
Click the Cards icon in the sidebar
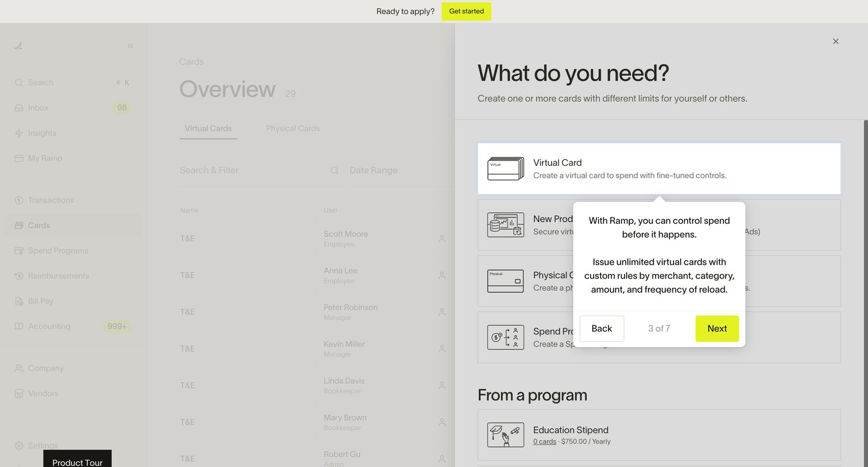pyautogui.click(x=19, y=225)
